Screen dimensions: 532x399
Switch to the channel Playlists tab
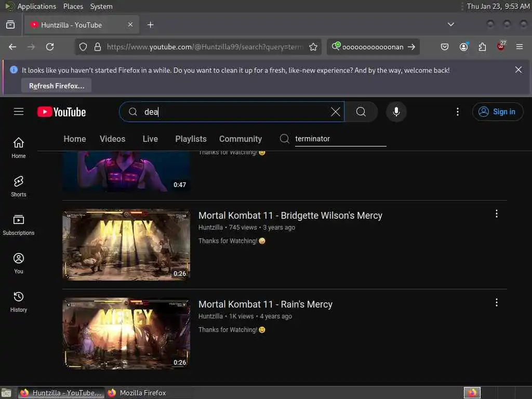click(191, 139)
